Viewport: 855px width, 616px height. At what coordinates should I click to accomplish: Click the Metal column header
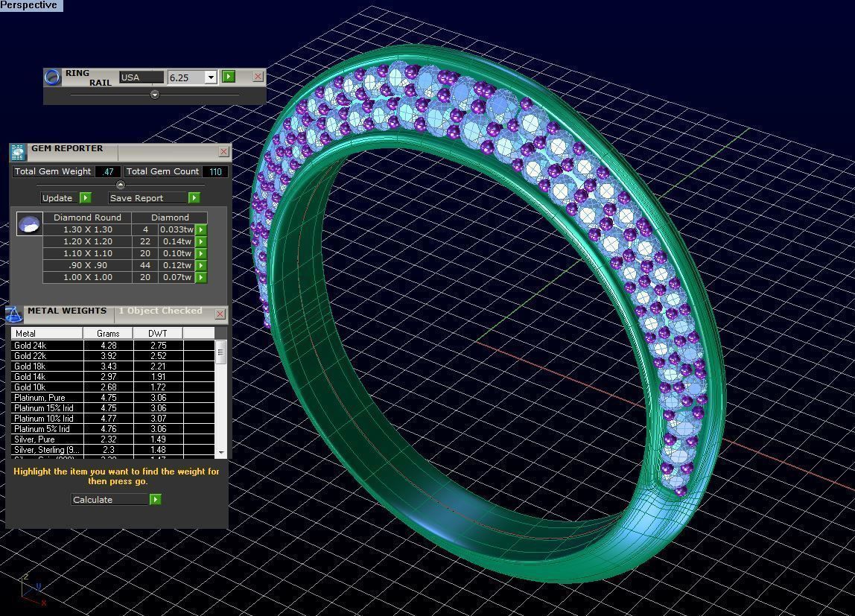pos(47,333)
